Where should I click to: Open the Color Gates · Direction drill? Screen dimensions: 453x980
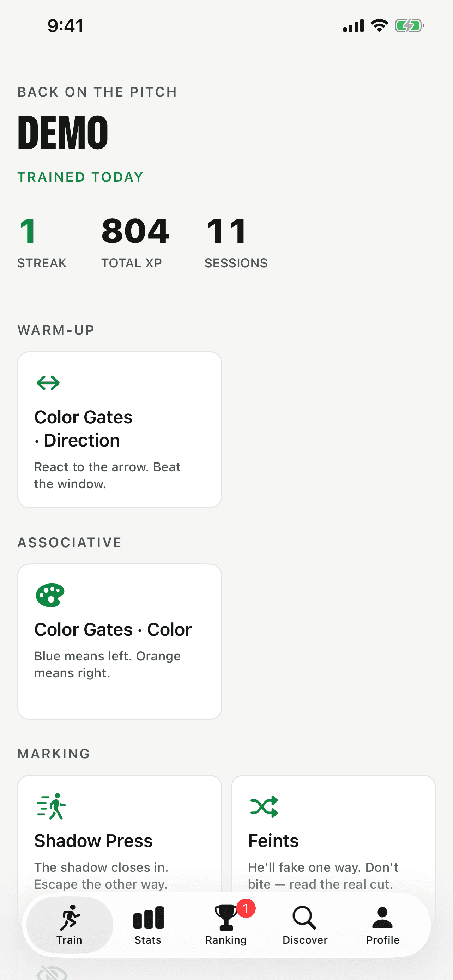(120, 430)
